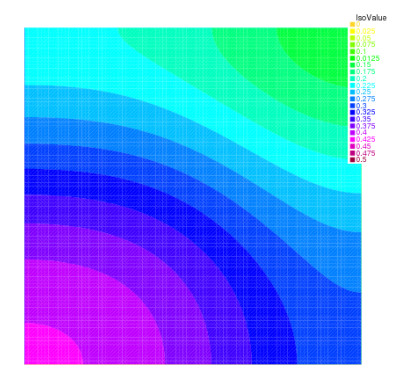Click the orange swatch for IsoValue 0

tap(352, 24)
